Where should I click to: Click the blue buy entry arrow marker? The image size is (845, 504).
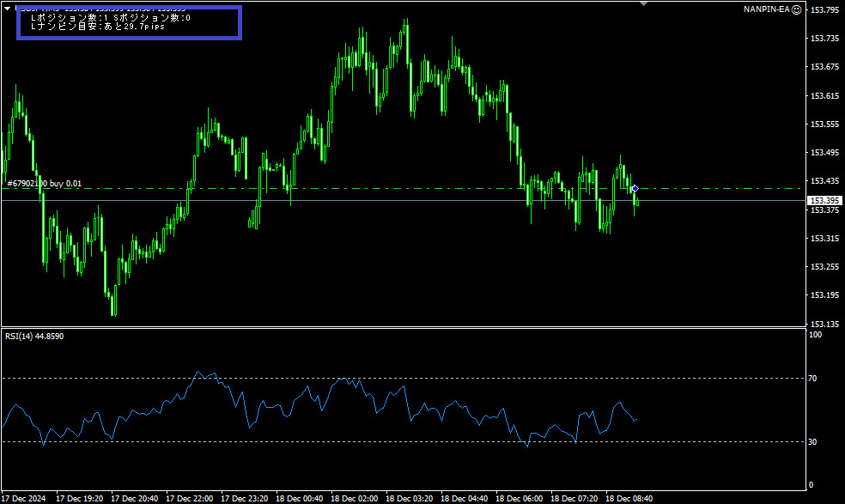pyautogui.click(x=634, y=189)
